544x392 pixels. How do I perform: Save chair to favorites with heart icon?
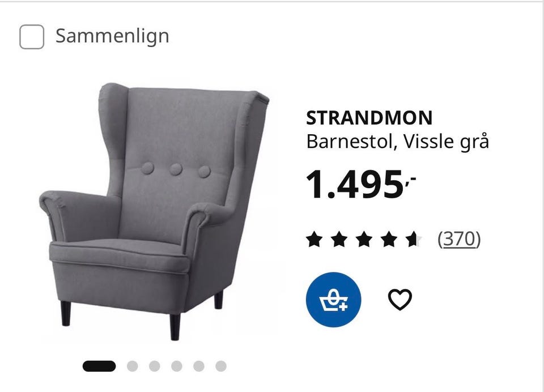(x=399, y=299)
